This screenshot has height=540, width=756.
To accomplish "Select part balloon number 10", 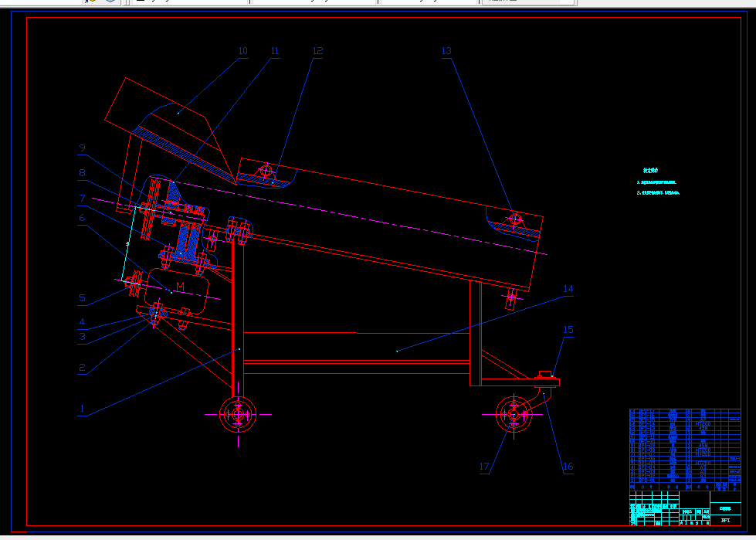I will pyautogui.click(x=243, y=51).
